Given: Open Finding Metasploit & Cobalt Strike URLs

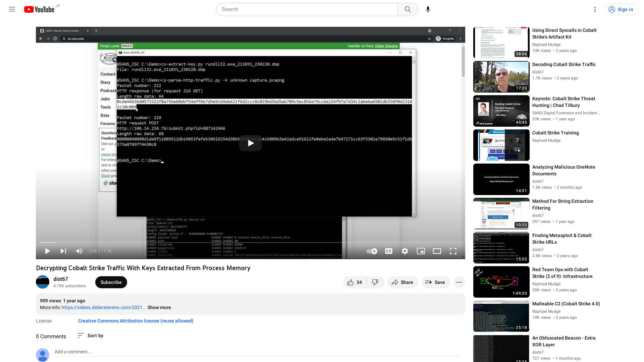Looking at the screenshot, I should click(x=562, y=239).
